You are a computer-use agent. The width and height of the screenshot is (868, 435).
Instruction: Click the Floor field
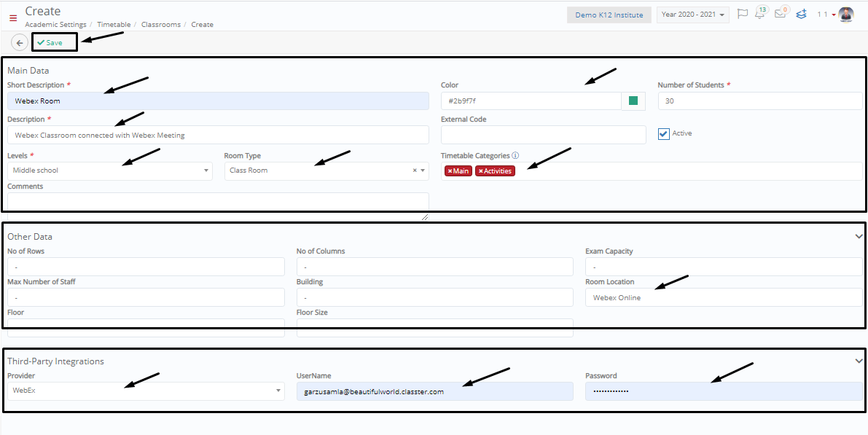tap(146, 328)
